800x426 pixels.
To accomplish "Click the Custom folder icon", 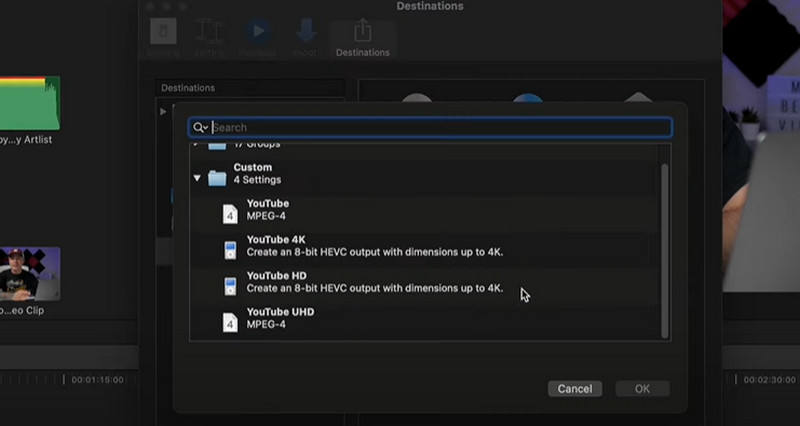I will click(x=217, y=178).
